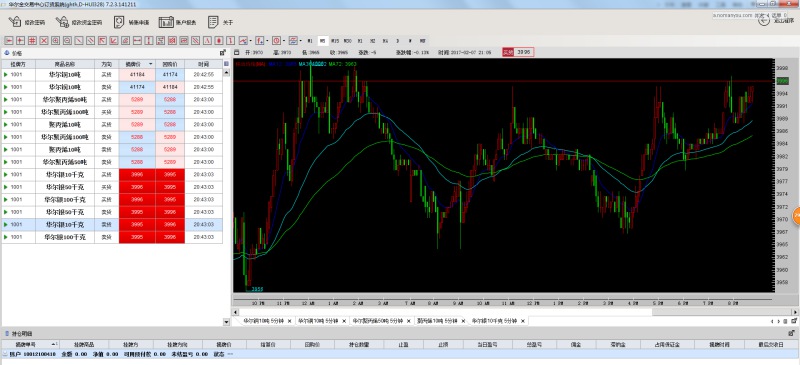
Task: Pop out the price panel with its corner icon
Action: click(222, 53)
